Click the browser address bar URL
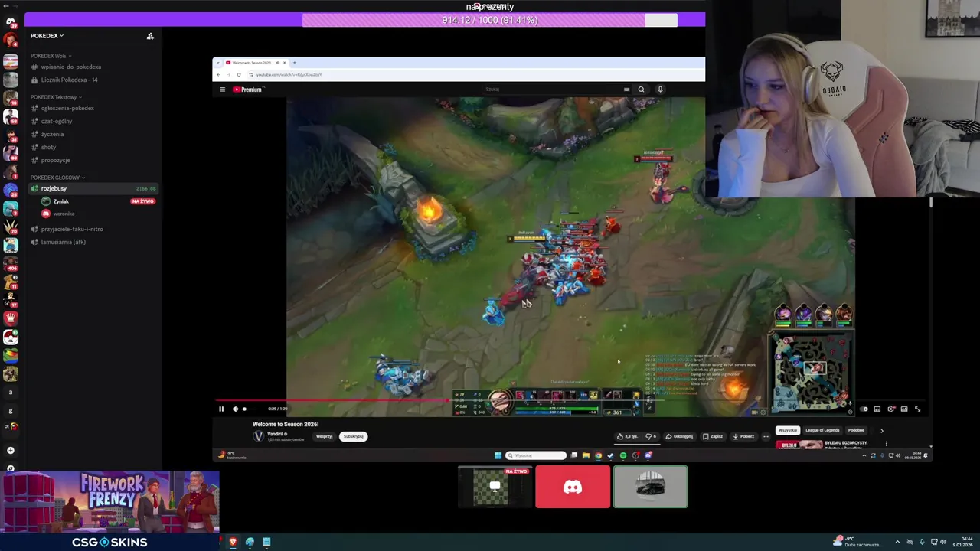Image resolution: width=980 pixels, height=551 pixels. tap(289, 74)
